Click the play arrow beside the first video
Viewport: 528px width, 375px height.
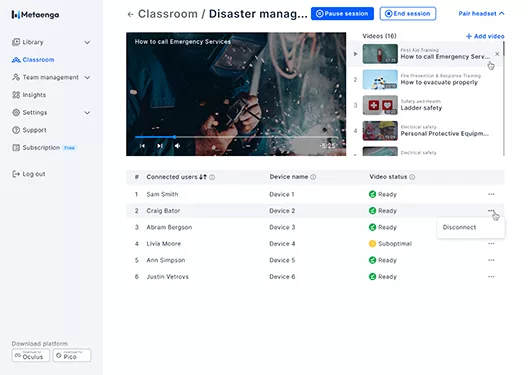click(x=355, y=54)
